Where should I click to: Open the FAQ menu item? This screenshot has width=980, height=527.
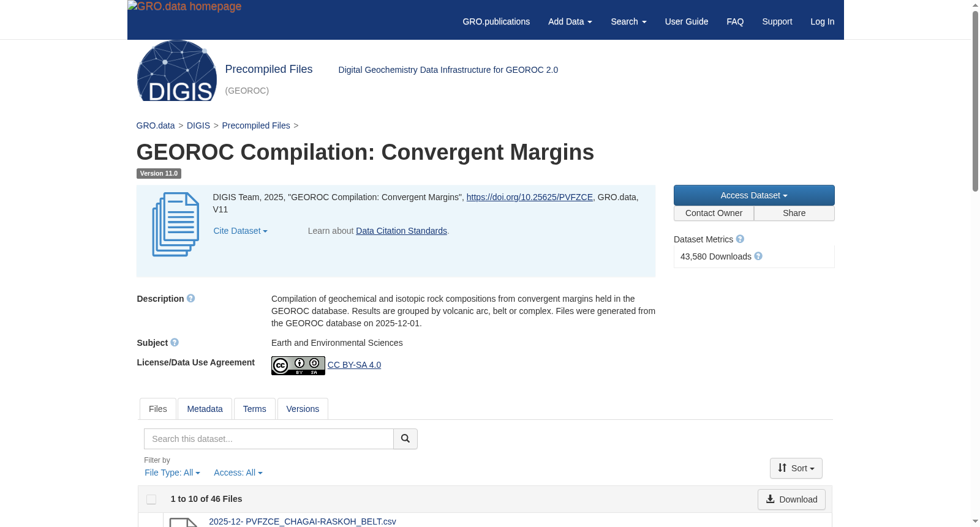735,21
